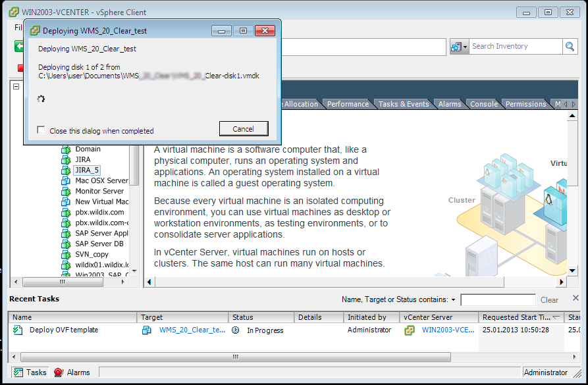The width and height of the screenshot is (588, 385).
Task: Switch to the Performance tab
Action: (x=348, y=104)
